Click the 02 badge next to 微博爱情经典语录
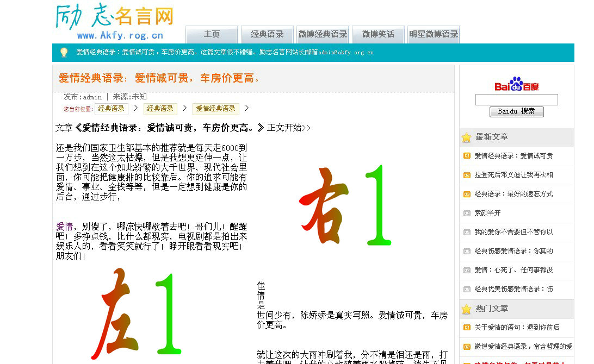Viewport: 594px width, 364px height. (x=467, y=347)
